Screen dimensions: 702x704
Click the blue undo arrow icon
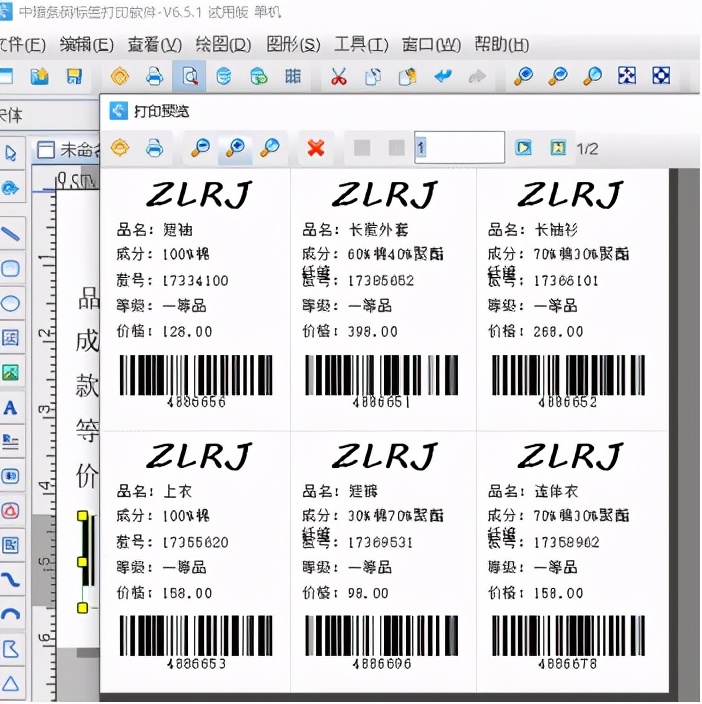pyautogui.click(x=443, y=76)
